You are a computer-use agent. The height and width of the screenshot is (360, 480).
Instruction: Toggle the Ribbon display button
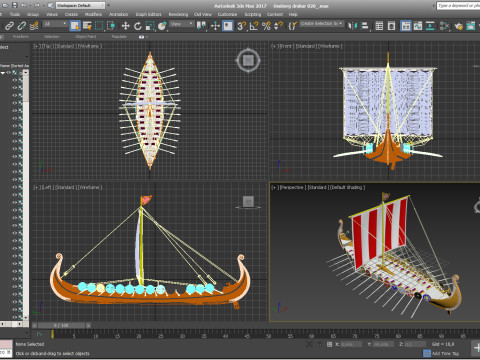tap(405, 26)
